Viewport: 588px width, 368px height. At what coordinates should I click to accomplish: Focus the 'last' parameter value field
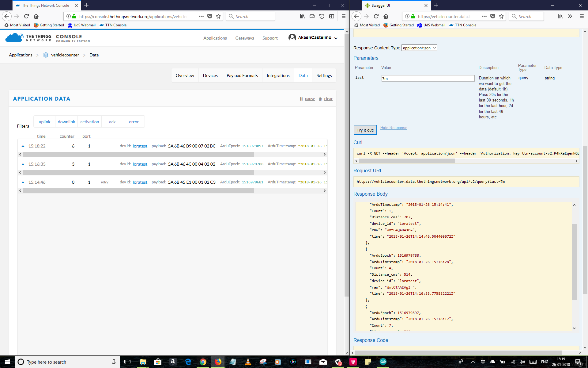pyautogui.click(x=428, y=79)
